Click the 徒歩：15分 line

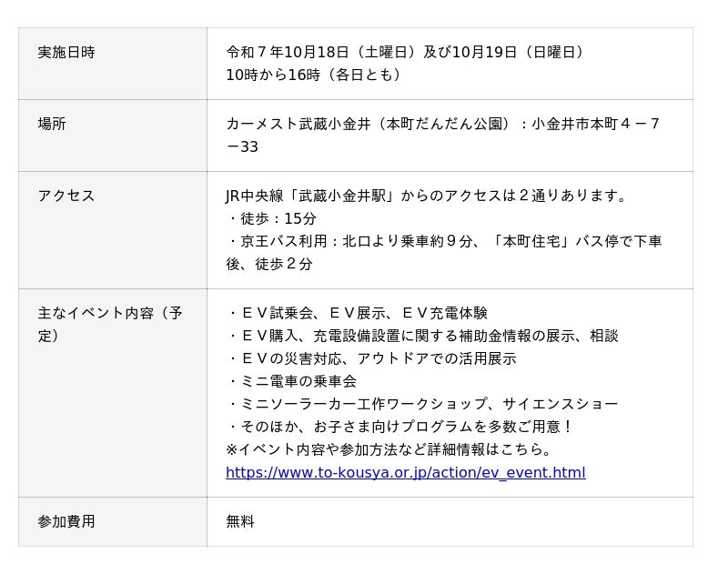[x=272, y=218]
